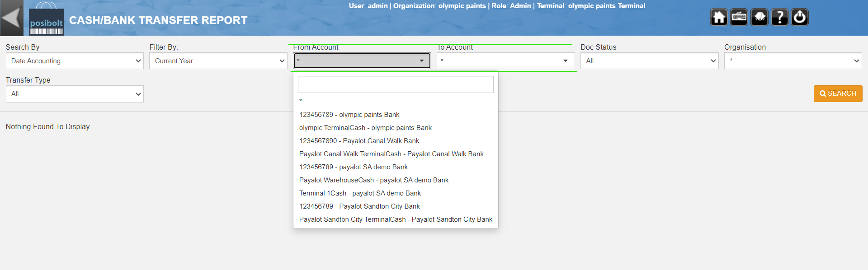This screenshot has height=270, width=868.
Task: Open the keyboard icon in the header
Action: (739, 18)
